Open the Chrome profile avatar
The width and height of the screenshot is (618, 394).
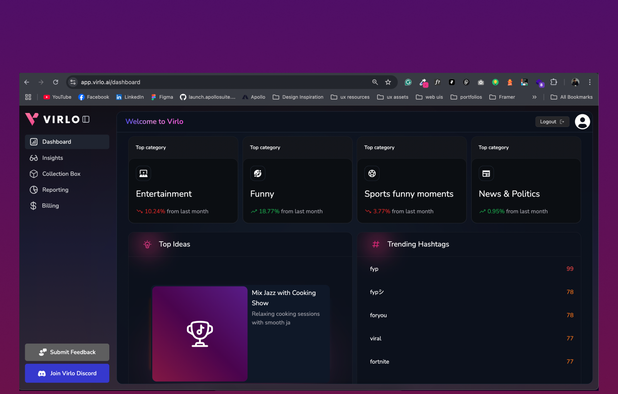point(575,82)
